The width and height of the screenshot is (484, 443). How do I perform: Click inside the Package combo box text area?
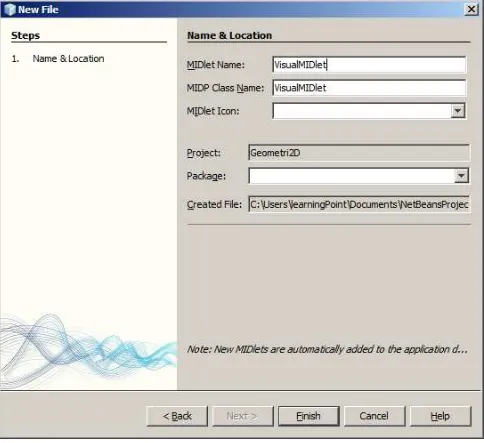click(352, 176)
